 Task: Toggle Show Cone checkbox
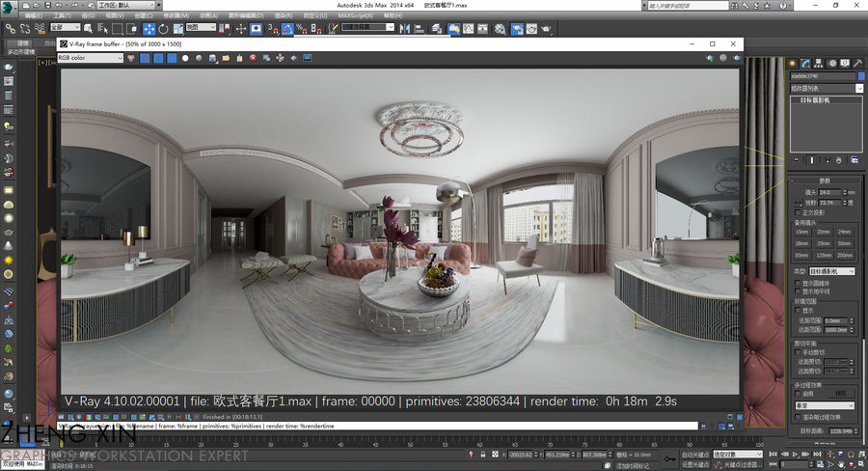[x=798, y=283]
